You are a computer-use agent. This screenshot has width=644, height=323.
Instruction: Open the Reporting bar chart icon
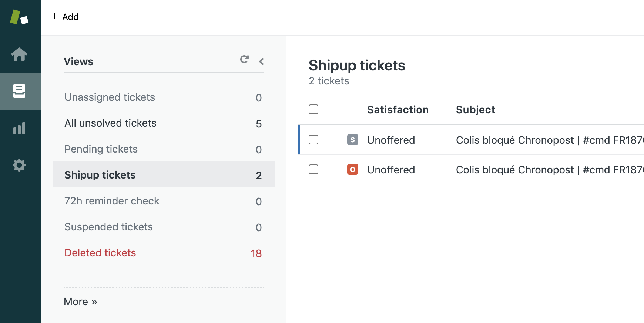click(19, 128)
